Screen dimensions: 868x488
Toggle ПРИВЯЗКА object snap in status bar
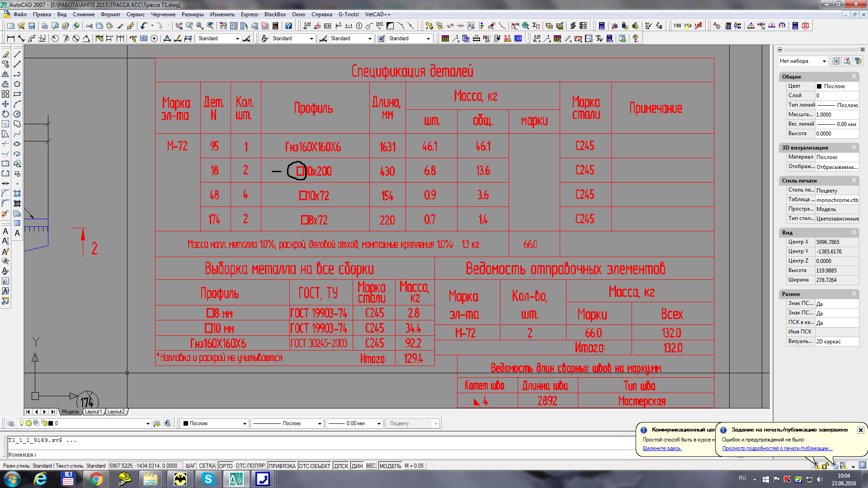(282, 466)
